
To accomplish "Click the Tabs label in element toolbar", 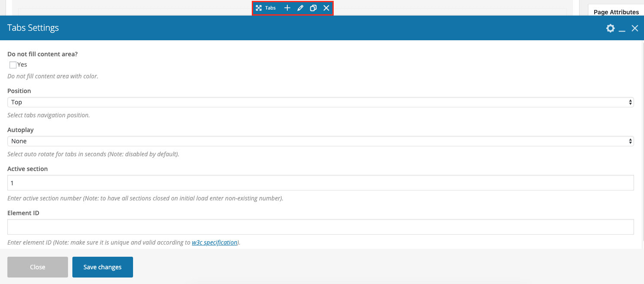I will (270, 8).
